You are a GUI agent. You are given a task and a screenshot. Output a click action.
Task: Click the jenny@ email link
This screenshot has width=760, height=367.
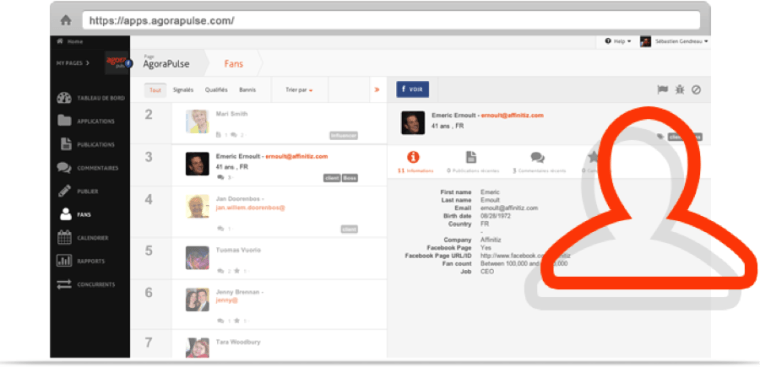tap(227, 301)
